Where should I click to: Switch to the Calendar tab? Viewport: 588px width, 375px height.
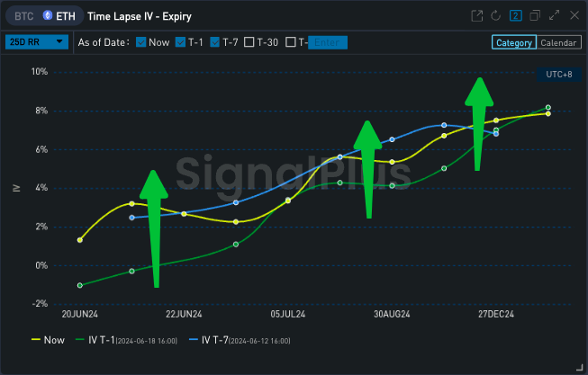(559, 42)
